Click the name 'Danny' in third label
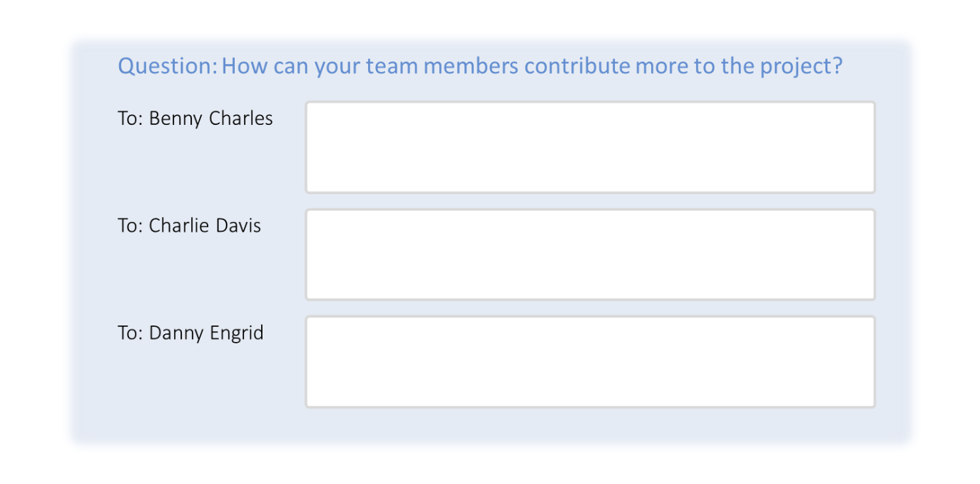 pyautogui.click(x=176, y=333)
